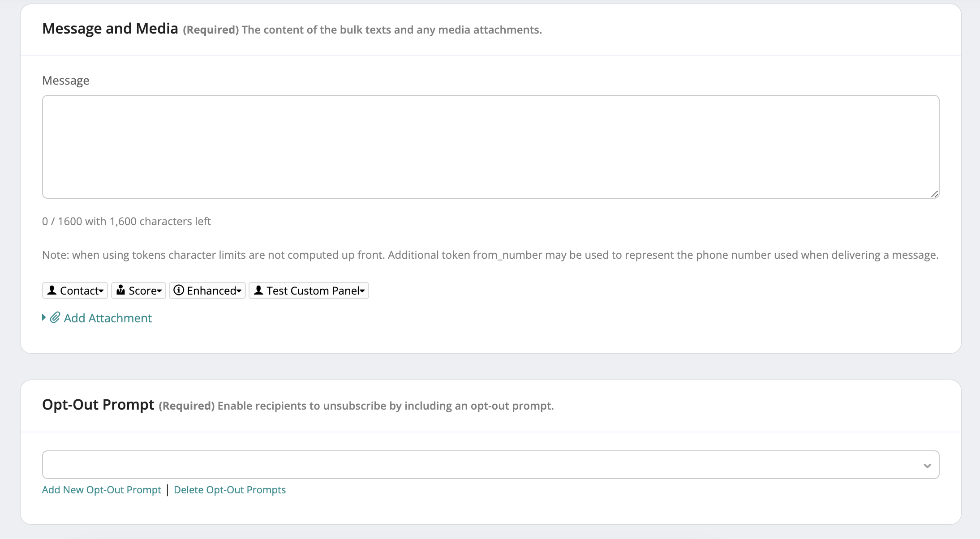Click the 'Message and Media' heading

tap(110, 29)
